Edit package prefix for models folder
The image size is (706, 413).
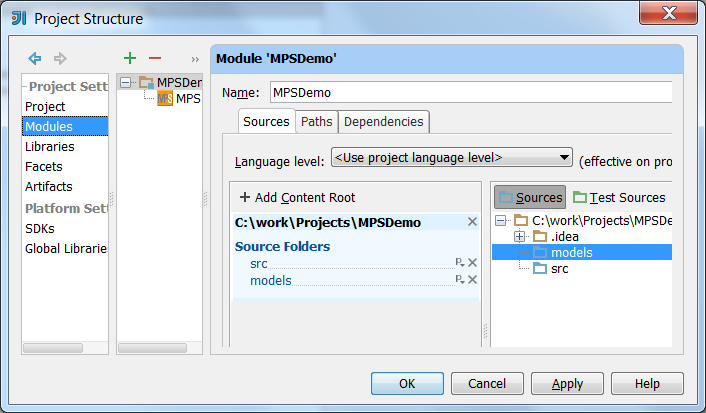pyautogui.click(x=460, y=279)
